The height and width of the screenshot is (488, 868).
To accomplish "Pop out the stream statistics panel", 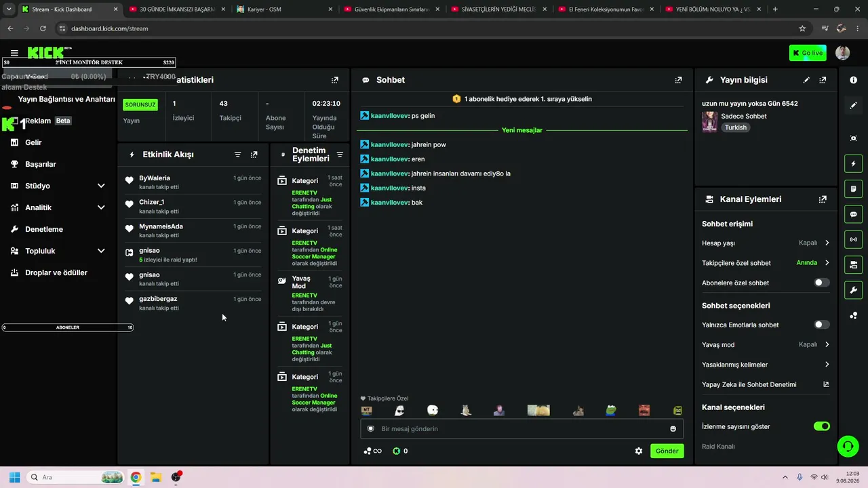I will (334, 80).
